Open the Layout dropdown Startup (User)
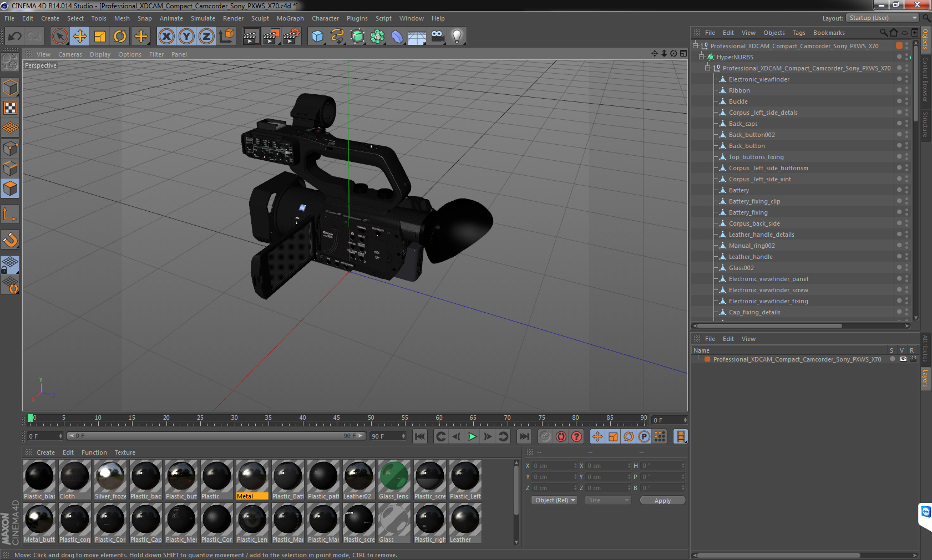Viewport: 932px width, 560px height. click(x=883, y=18)
